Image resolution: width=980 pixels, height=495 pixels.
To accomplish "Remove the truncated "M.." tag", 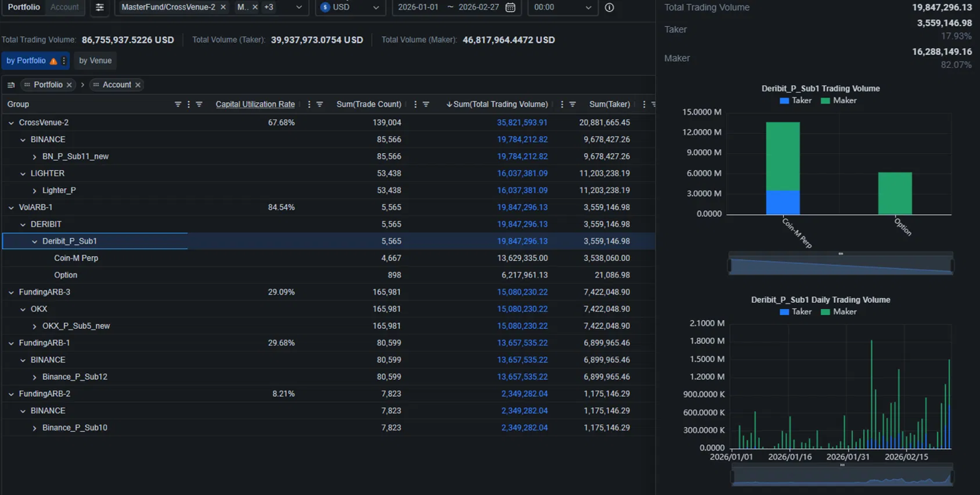I will click(255, 7).
